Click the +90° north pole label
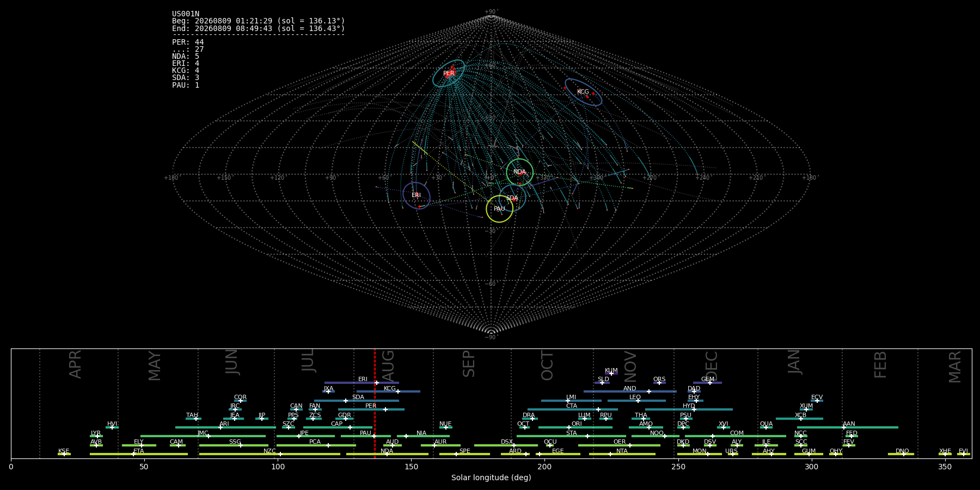Screen dimensions: 980x490 pyautogui.click(x=491, y=12)
